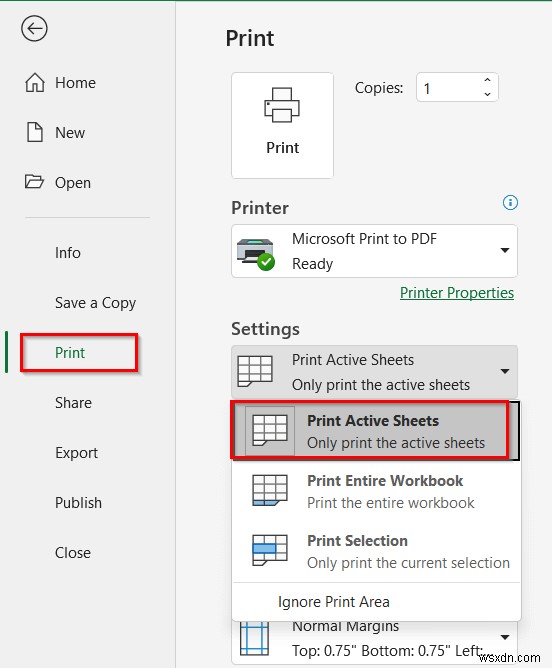Choose Print Active Sheets option
552x668 pixels.
click(370, 430)
